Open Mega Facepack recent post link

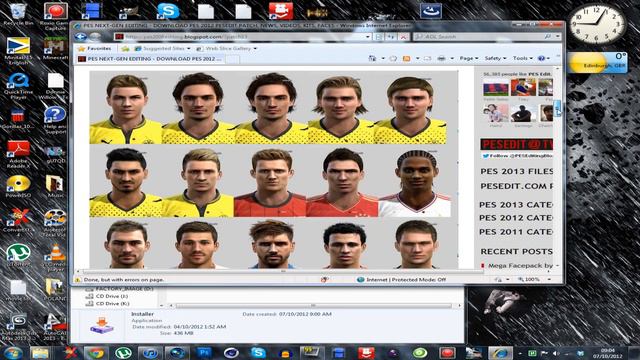point(520,265)
